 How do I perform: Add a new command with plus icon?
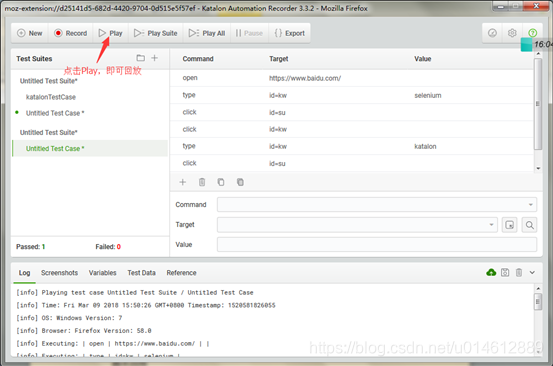point(182,182)
